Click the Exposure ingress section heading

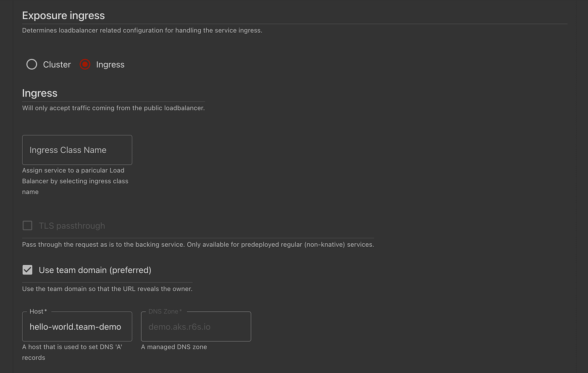[x=63, y=16]
